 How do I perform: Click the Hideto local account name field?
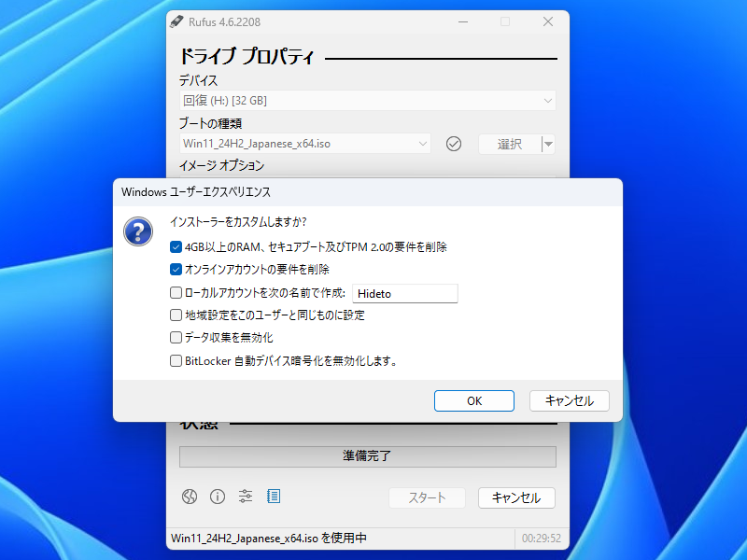[404, 293]
